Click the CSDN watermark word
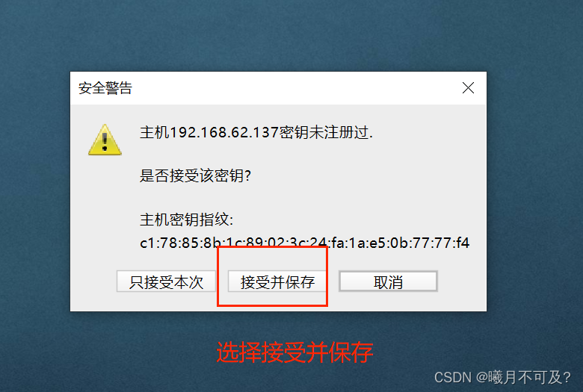The width and height of the screenshot is (583, 392). pyautogui.click(x=452, y=378)
